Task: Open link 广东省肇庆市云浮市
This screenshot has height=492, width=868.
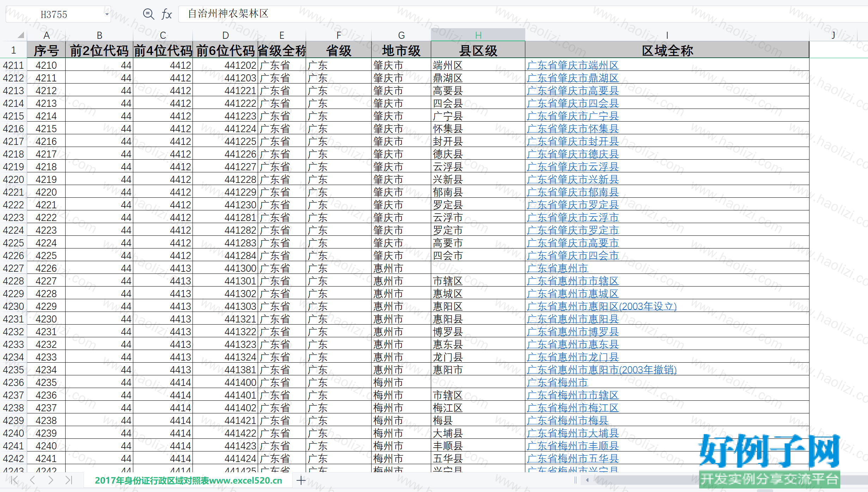Action: (x=573, y=217)
